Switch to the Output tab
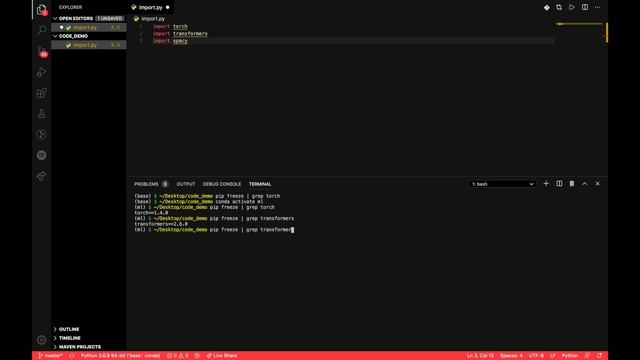This screenshot has height=360, width=640. coord(186,184)
